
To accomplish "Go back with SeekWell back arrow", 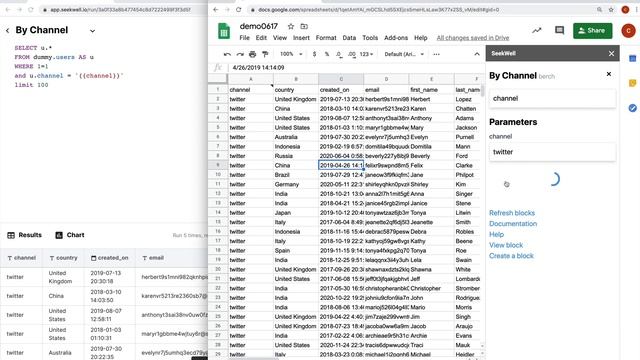I will (7, 31).
